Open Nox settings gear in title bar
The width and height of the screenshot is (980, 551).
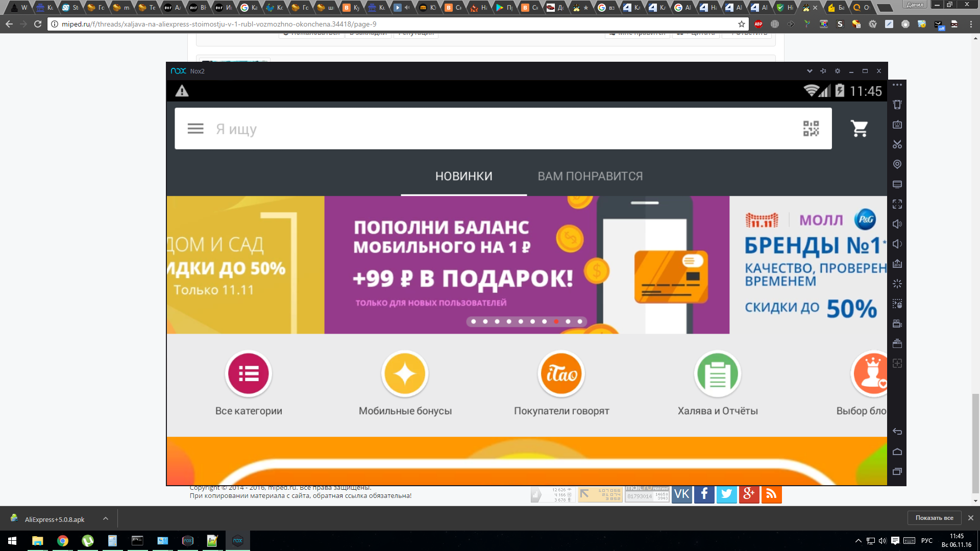pos(838,71)
